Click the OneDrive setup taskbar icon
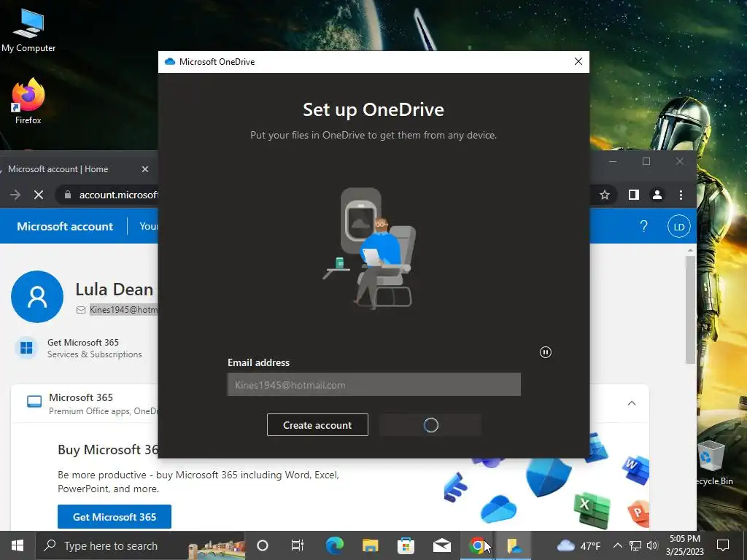 click(514, 545)
